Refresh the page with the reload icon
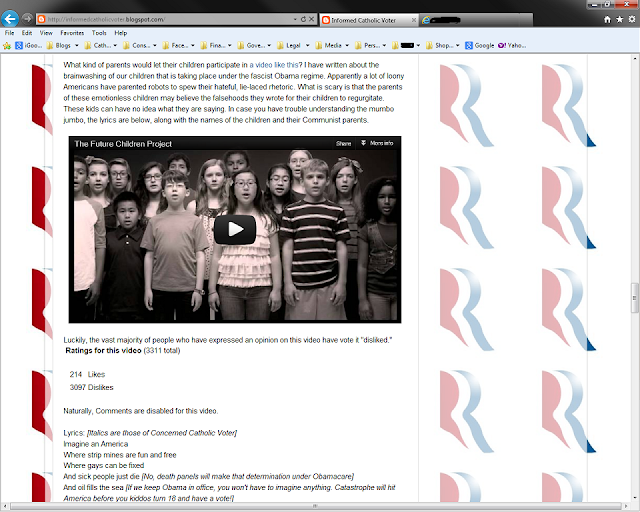The image size is (640, 512). (x=303, y=19)
